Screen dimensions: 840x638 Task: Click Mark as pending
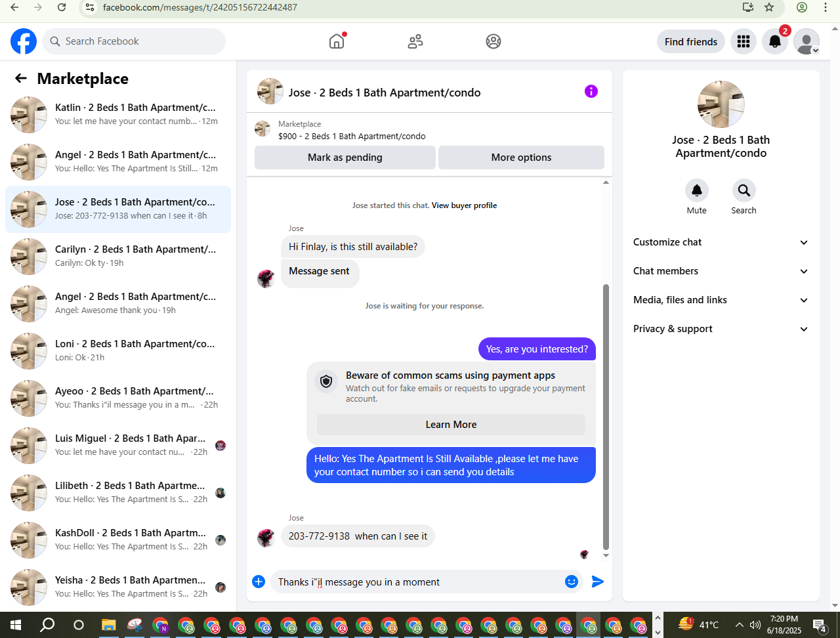coord(345,158)
